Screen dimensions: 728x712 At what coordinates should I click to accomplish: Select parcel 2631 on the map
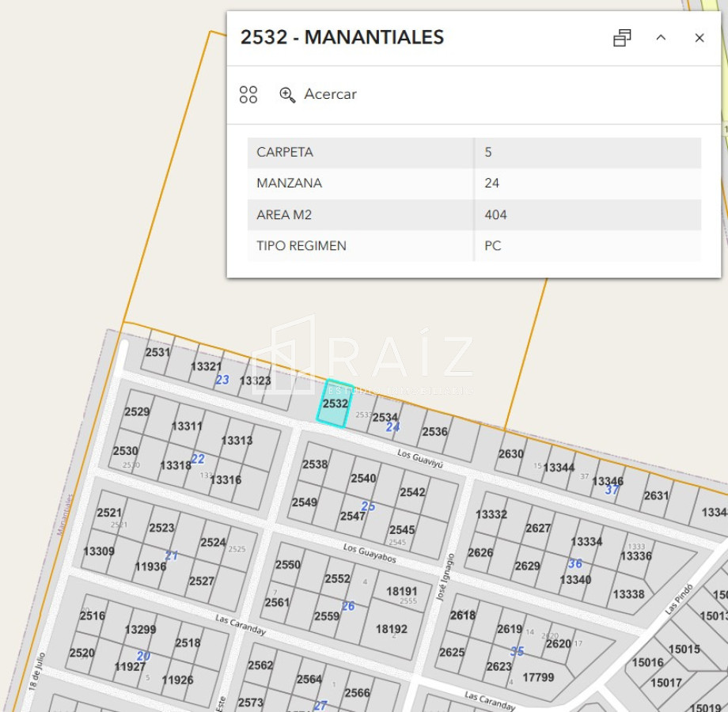click(657, 496)
